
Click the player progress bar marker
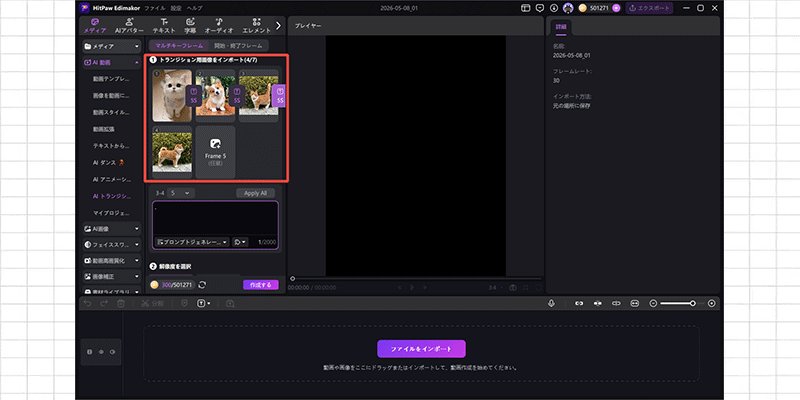click(x=292, y=279)
